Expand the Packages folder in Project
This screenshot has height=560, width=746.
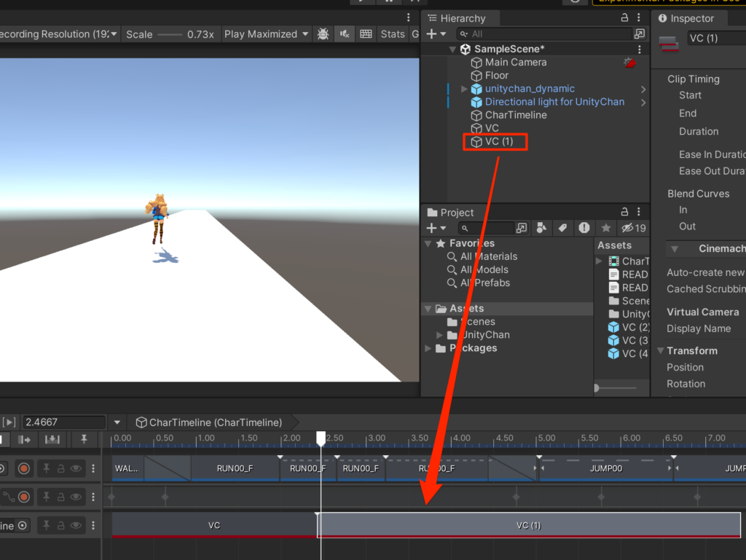428,349
